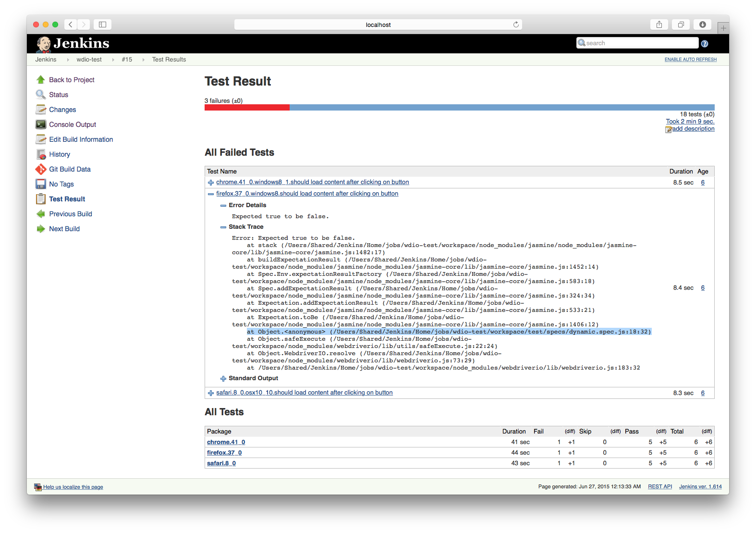Open breadcrumb dropdown arrow after #15
The image size is (756, 533).
click(x=143, y=60)
